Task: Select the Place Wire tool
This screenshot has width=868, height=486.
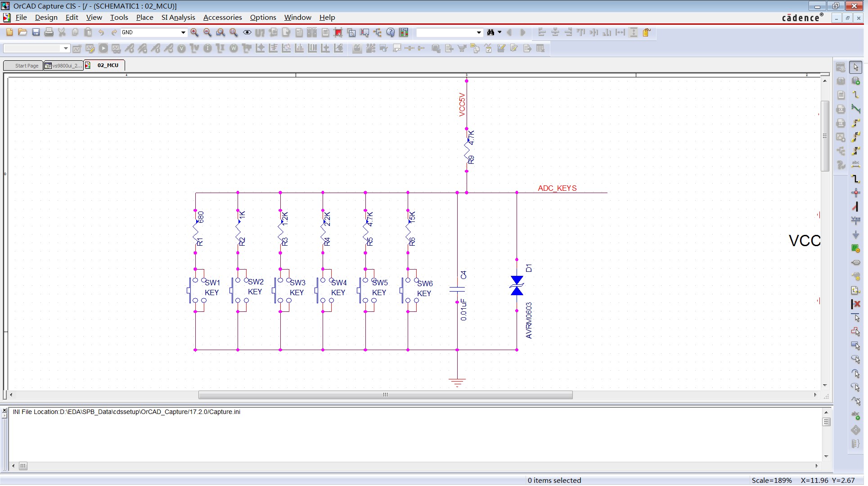Action: pyautogui.click(x=855, y=95)
